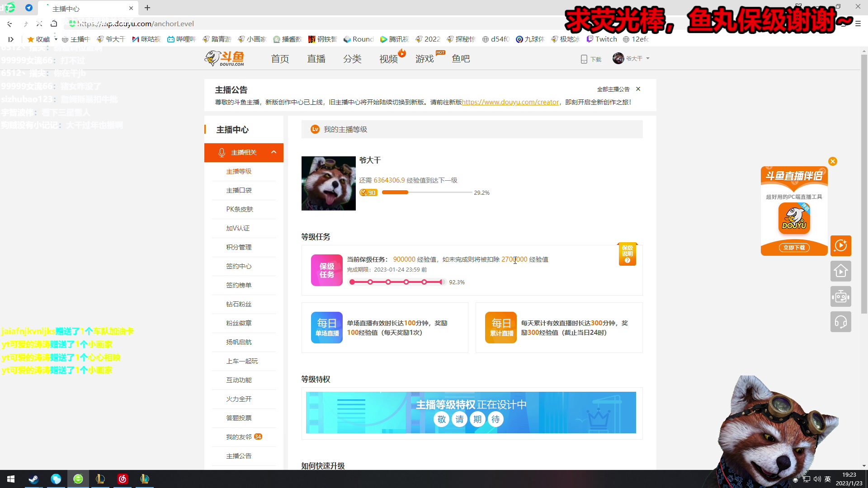868x488 pixels.
Task: Click the browser home button
Action: 54,23
